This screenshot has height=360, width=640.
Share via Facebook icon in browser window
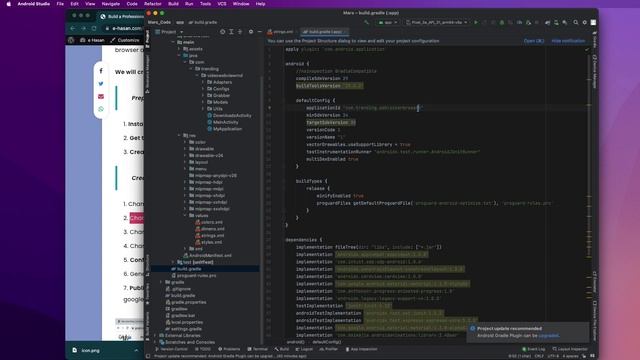tap(101, 71)
